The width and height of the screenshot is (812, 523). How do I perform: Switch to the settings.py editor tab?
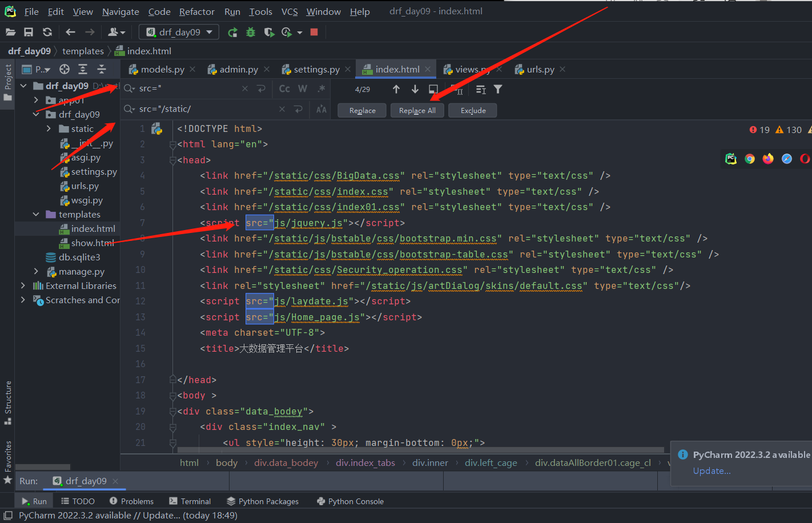coord(316,69)
